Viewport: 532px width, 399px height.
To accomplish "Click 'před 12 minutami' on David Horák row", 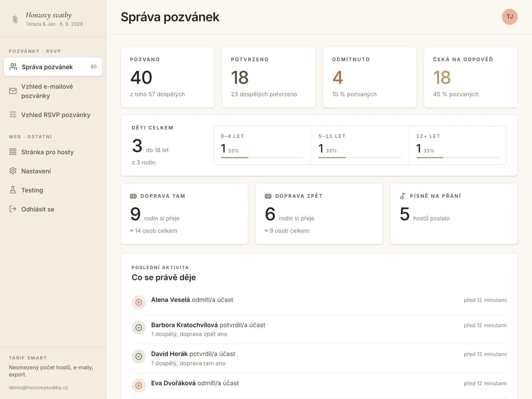I will (485, 354).
